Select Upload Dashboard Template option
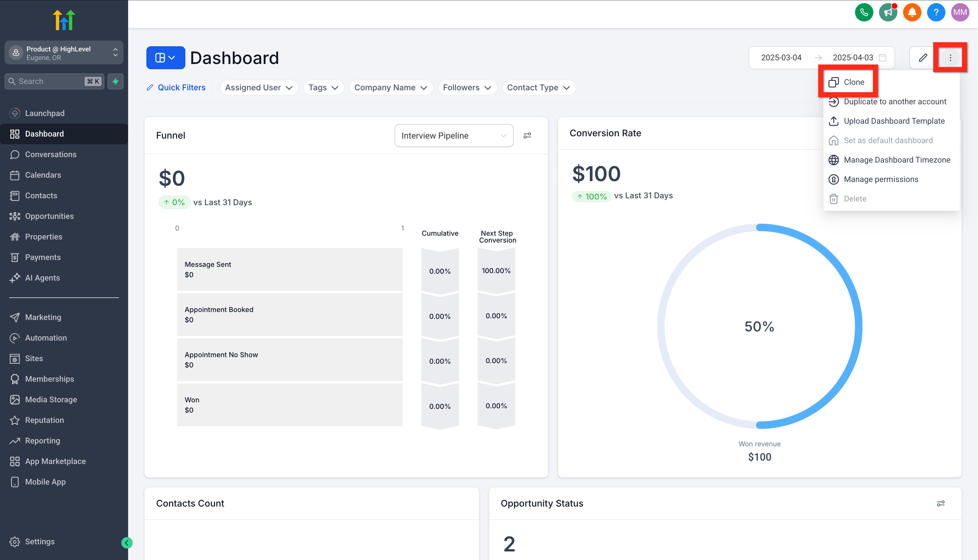 894,121
